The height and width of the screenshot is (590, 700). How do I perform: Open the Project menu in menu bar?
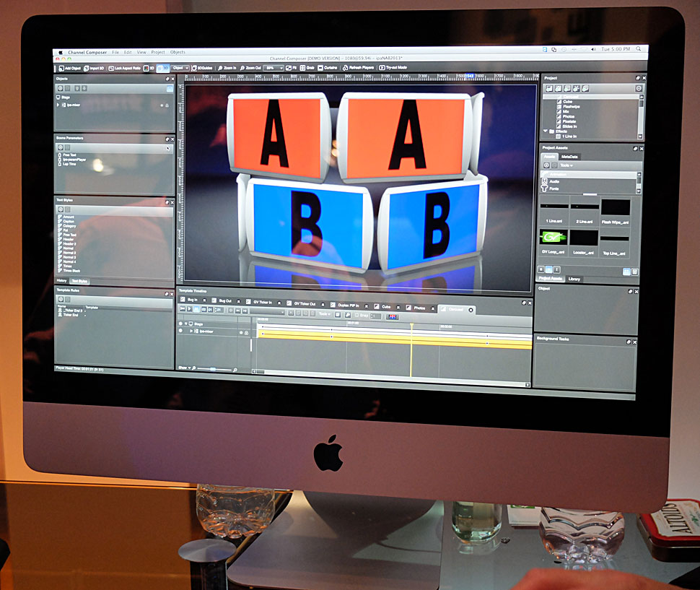(x=157, y=52)
